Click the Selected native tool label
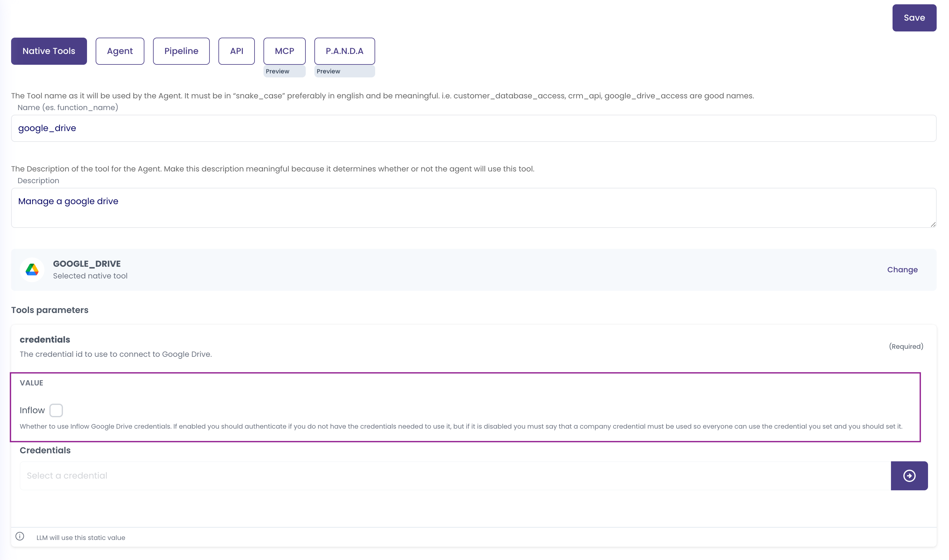The image size is (949, 560). tap(90, 276)
